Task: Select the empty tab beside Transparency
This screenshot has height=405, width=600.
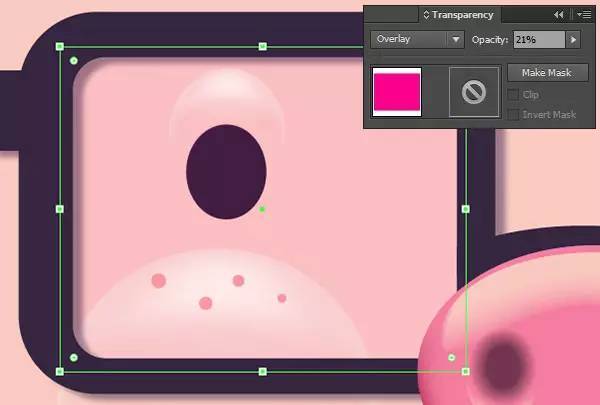Action: [x=391, y=15]
